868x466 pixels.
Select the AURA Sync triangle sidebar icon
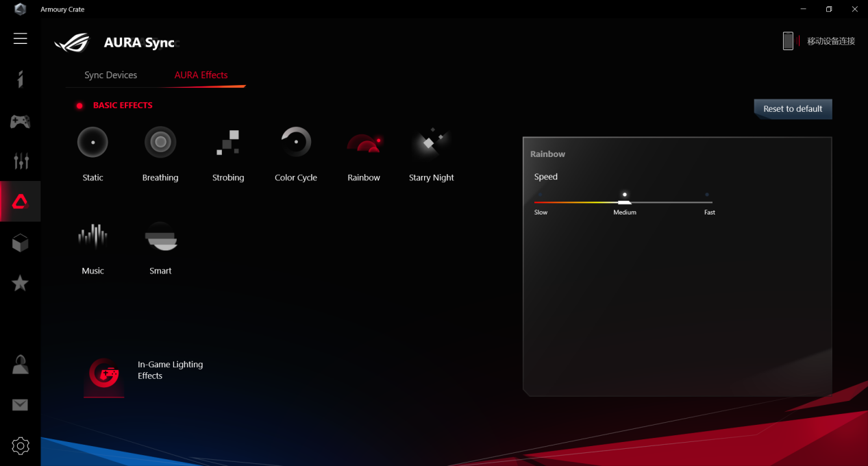[21, 201]
